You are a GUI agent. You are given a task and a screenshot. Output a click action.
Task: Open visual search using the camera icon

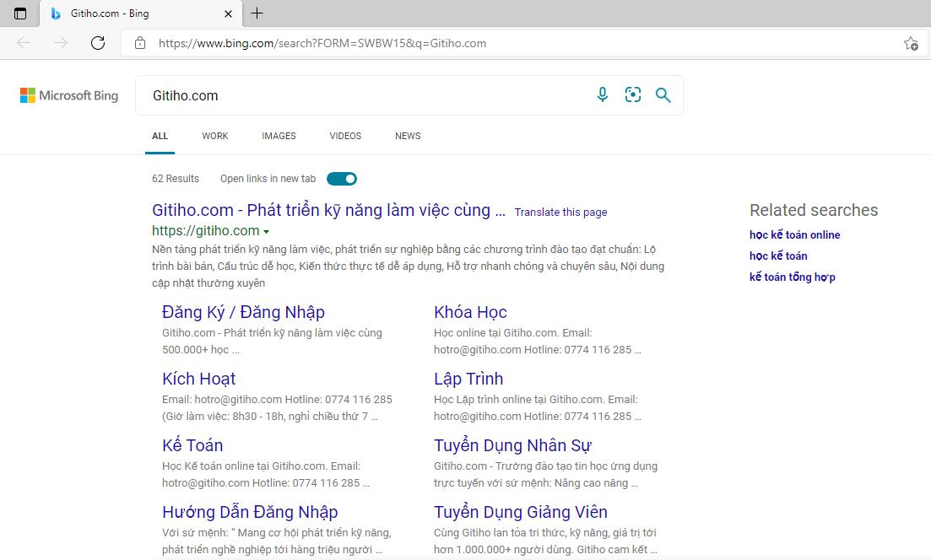pyautogui.click(x=633, y=94)
